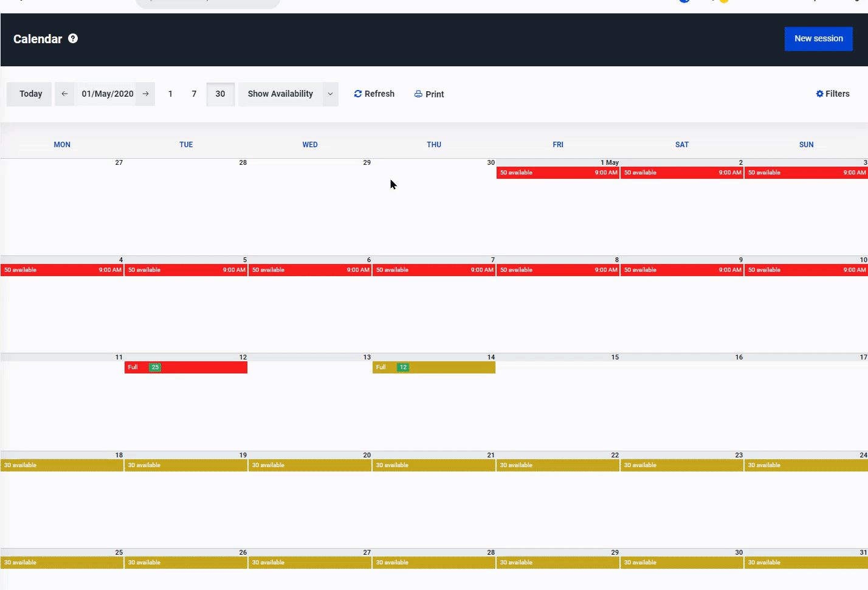Image resolution: width=868 pixels, height=590 pixels.
Task: Open the 30 available session on Monday 25
Action: pyautogui.click(x=62, y=563)
